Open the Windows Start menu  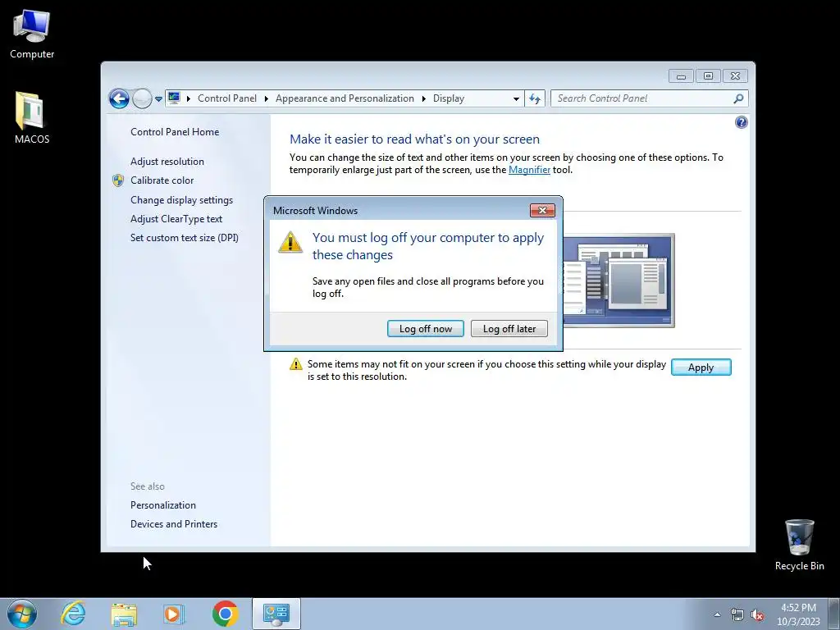pos(22,614)
